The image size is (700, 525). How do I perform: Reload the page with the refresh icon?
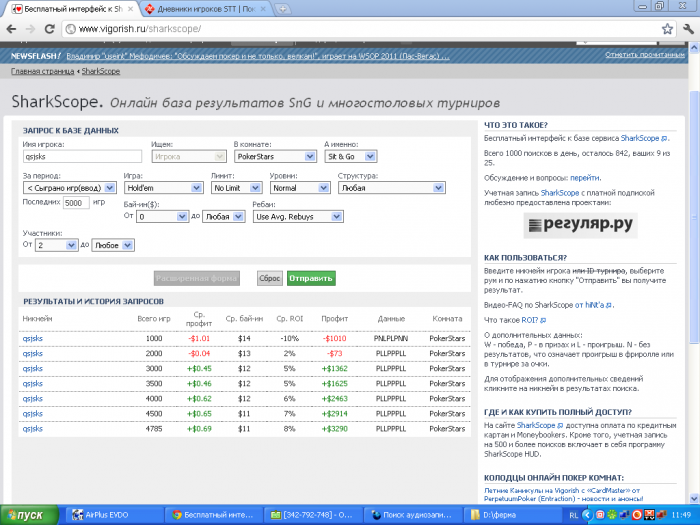50,29
